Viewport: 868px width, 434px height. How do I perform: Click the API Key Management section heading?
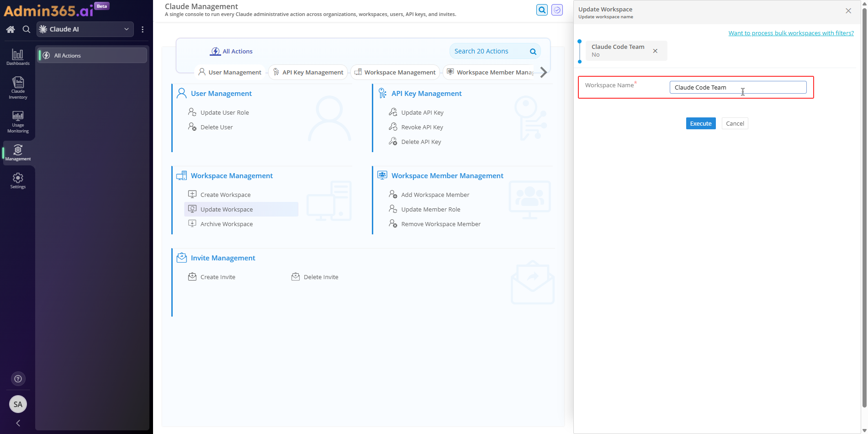pyautogui.click(x=426, y=93)
